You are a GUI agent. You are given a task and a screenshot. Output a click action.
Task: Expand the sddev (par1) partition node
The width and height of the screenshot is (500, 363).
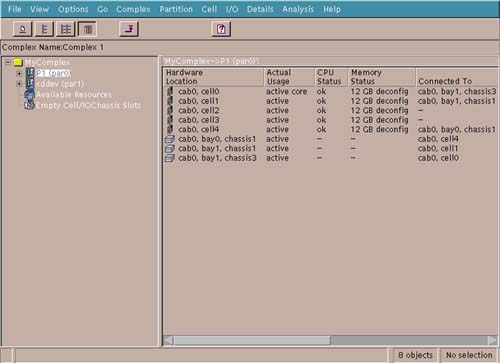19,84
